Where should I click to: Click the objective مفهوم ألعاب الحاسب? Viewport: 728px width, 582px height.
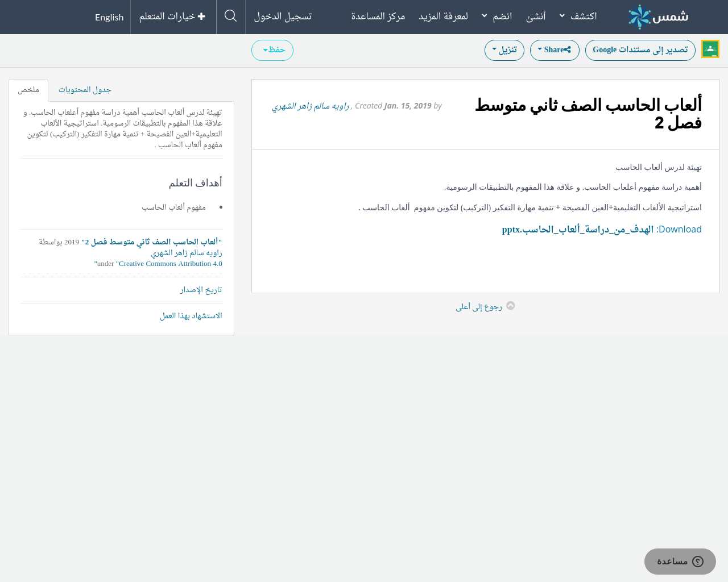point(174,207)
